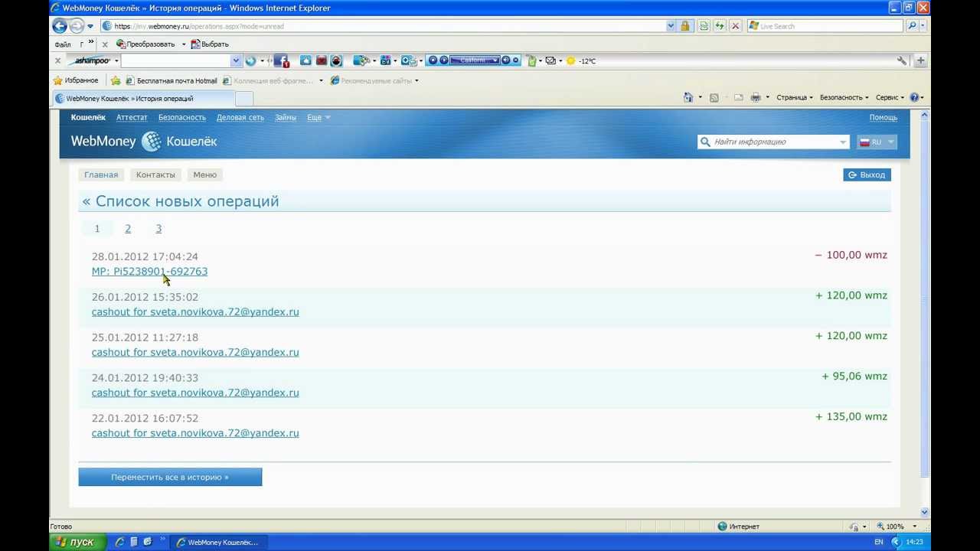Click the browser Forward arrow button
Image resolution: width=980 pixels, height=551 pixels.
tap(77, 26)
